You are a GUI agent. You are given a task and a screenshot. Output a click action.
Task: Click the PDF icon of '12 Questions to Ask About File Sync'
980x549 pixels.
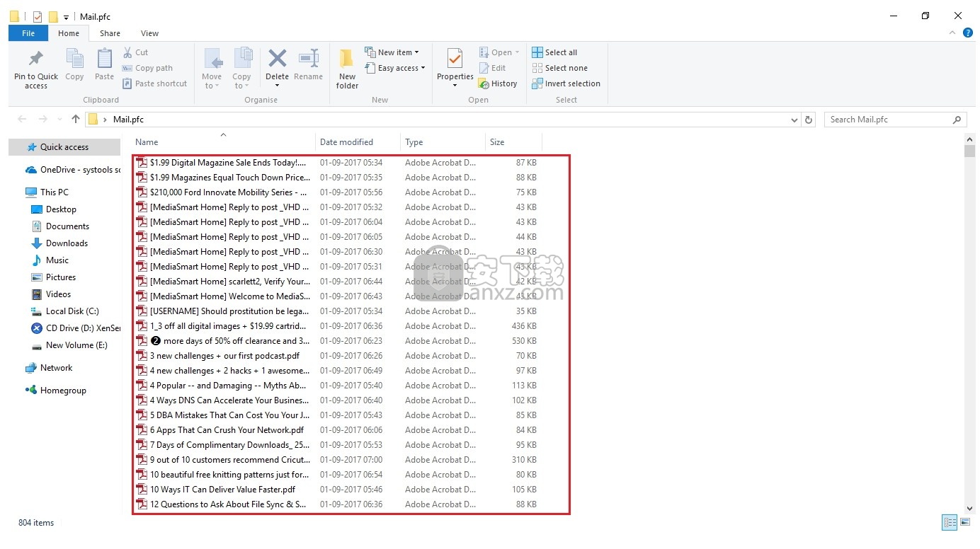(x=141, y=504)
